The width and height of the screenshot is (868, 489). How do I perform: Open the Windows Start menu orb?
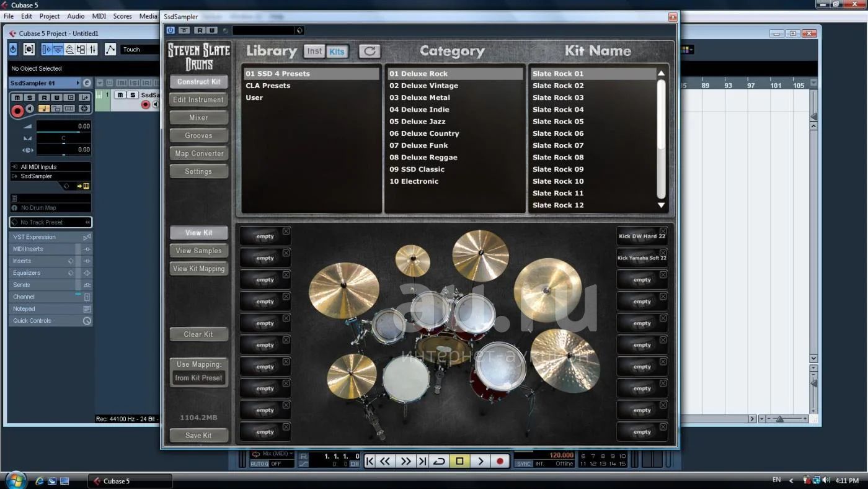[15, 480]
